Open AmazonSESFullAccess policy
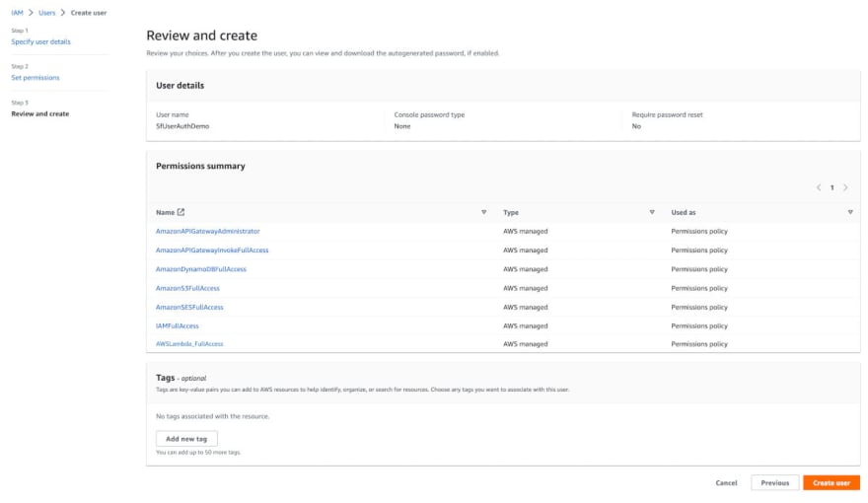This screenshot has height=503, width=868. [x=189, y=307]
